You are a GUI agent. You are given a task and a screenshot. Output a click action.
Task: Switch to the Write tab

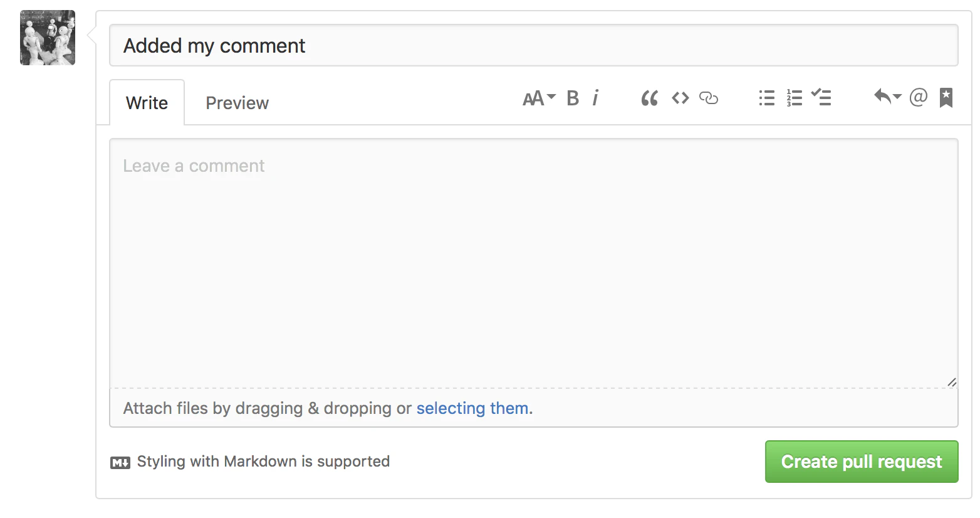pyautogui.click(x=147, y=103)
